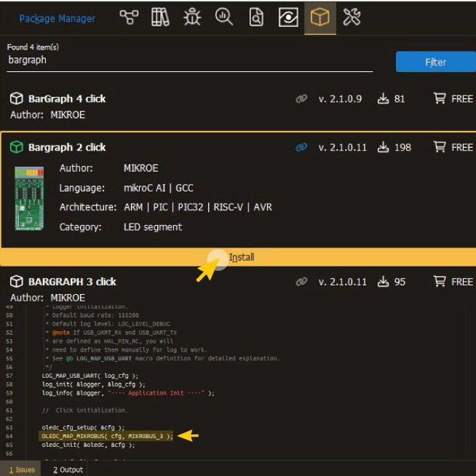Open the tools wrench screwdriver icon
Screen dimensions: 476x476
click(x=352, y=17)
